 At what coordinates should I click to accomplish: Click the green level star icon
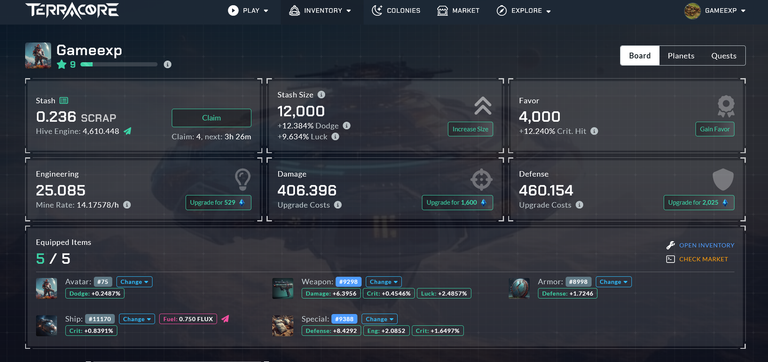pos(61,64)
